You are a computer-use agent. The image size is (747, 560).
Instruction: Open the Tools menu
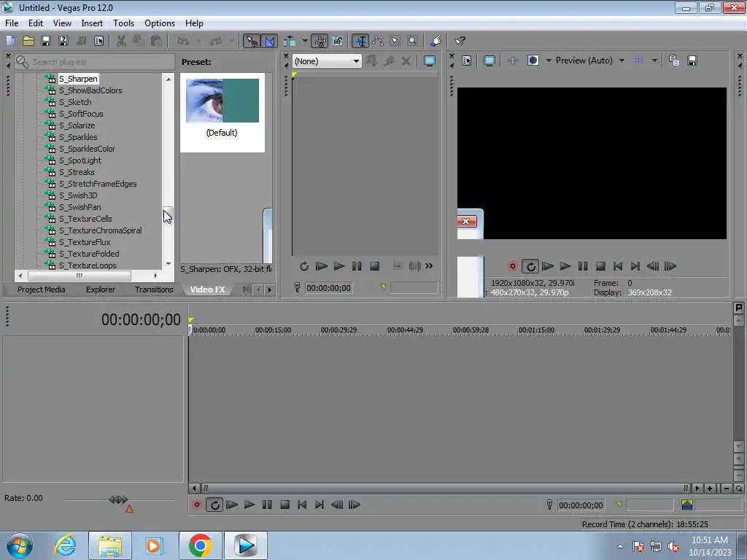(x=123, y=23)
